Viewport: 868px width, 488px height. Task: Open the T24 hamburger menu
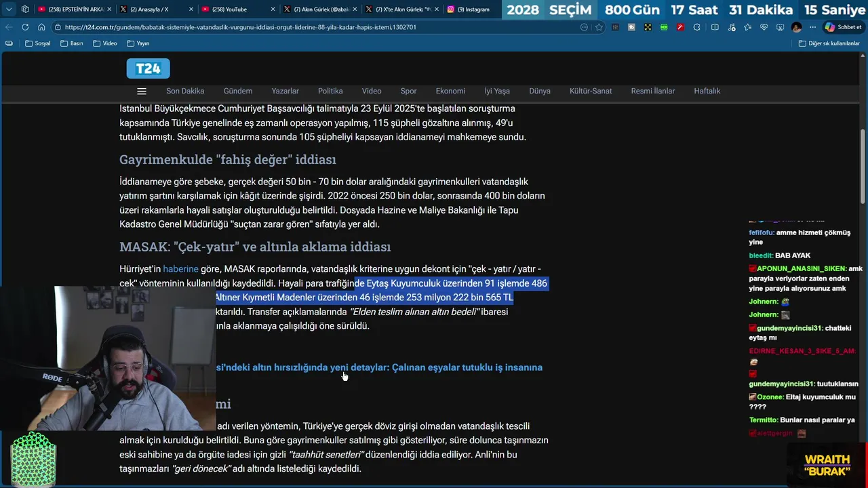142,91
